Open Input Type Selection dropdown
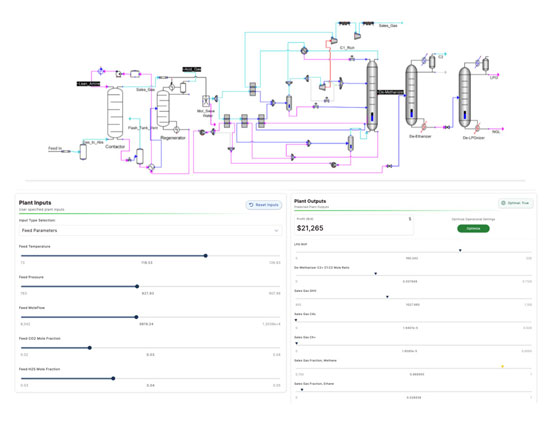Viewport: 550px width, 425px height. 150,230
